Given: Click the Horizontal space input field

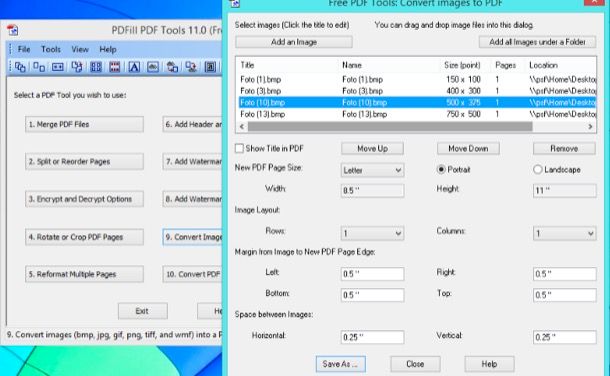Looking at the screenshot, I should pos(372,337).
